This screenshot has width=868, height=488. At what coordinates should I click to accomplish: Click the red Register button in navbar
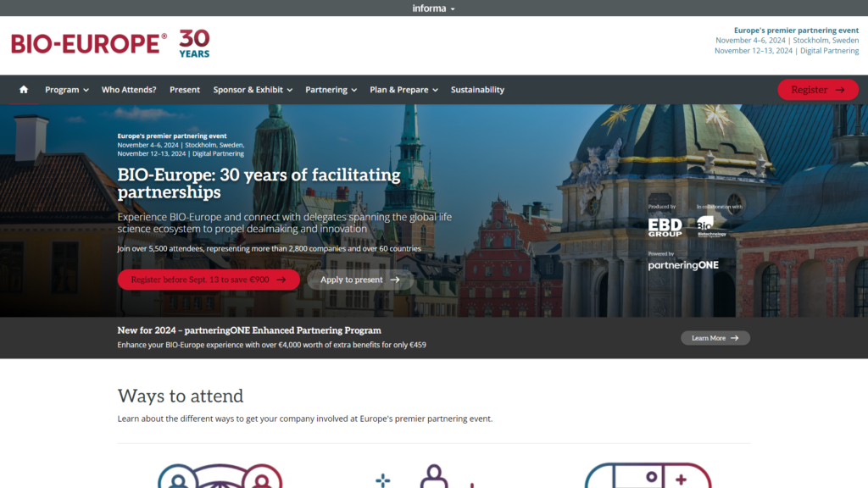pos(818,90)
